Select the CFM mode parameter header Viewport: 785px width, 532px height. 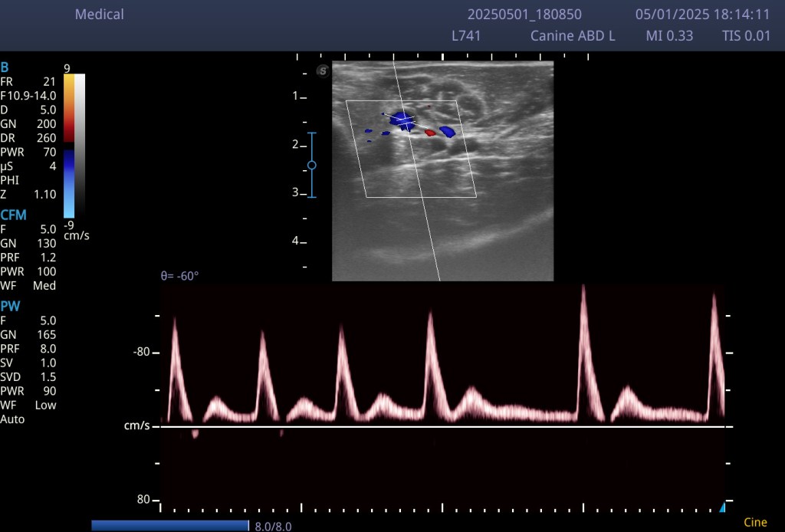(x=13, y=215)
